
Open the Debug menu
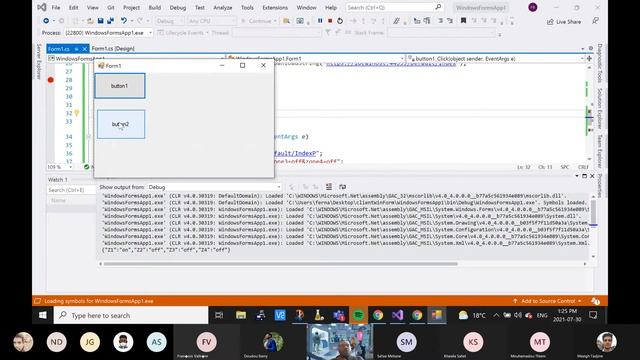click(178, 8)
